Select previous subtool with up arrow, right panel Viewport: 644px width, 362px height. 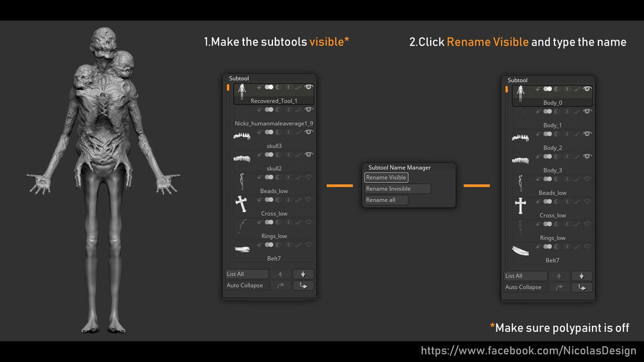click(x=559, y=276)
